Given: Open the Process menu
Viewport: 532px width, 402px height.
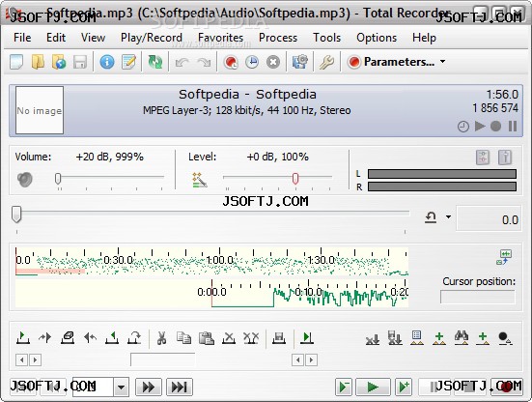Looking at the screenshot, I should click(278, 38).
